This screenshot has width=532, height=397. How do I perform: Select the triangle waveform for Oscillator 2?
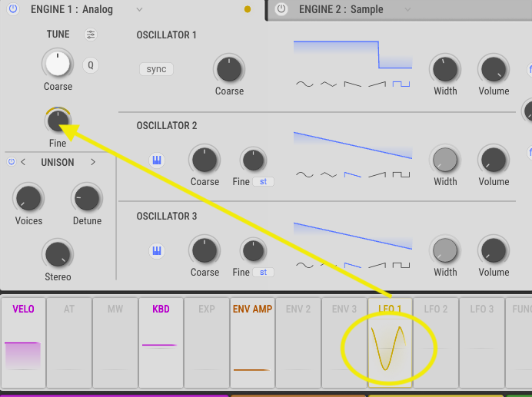pos(328,174)
